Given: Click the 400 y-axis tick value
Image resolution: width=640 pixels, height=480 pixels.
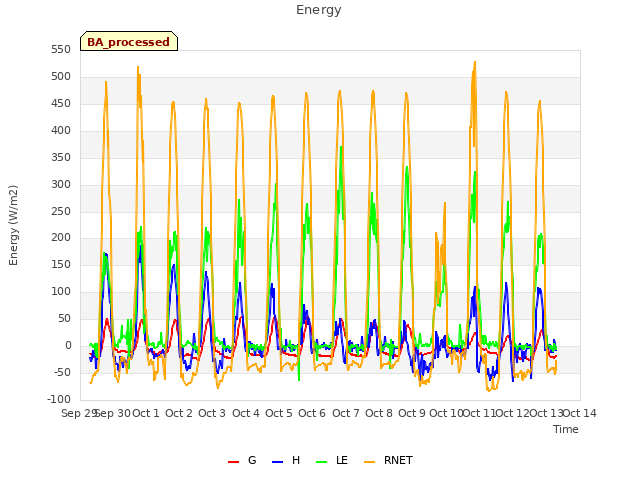Looking at the screenshot, I should pos(61,131).
